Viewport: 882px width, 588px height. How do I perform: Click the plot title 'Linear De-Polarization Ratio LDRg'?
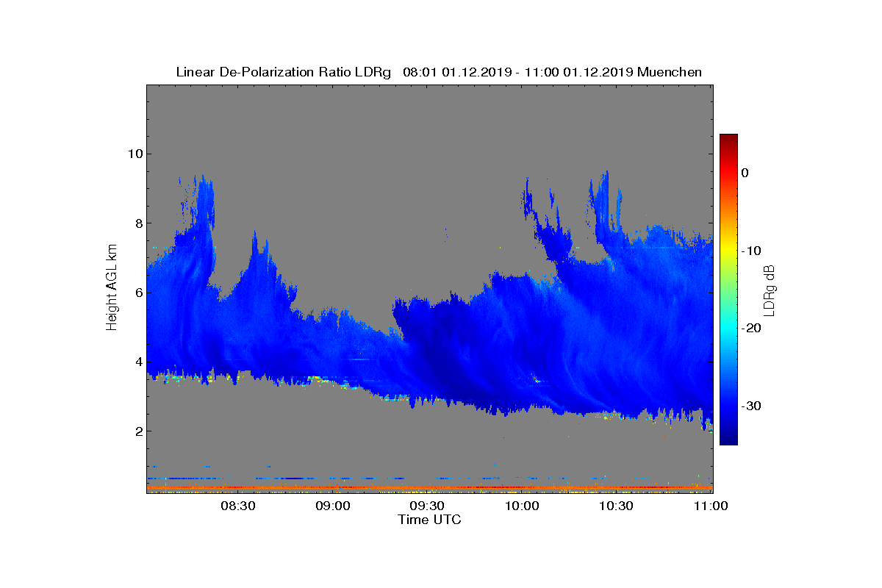point(284,72)
